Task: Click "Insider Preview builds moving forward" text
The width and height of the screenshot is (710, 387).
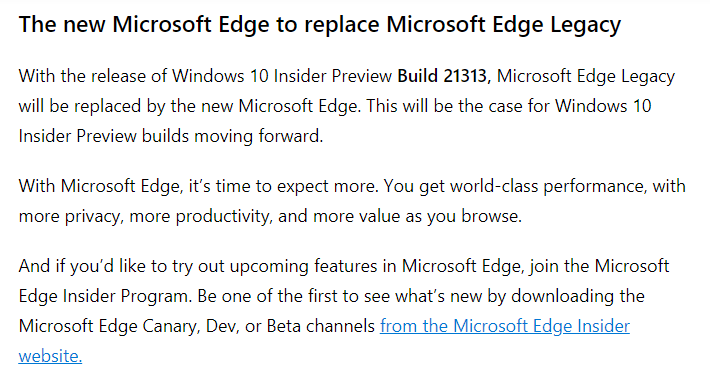Action: 171,136
